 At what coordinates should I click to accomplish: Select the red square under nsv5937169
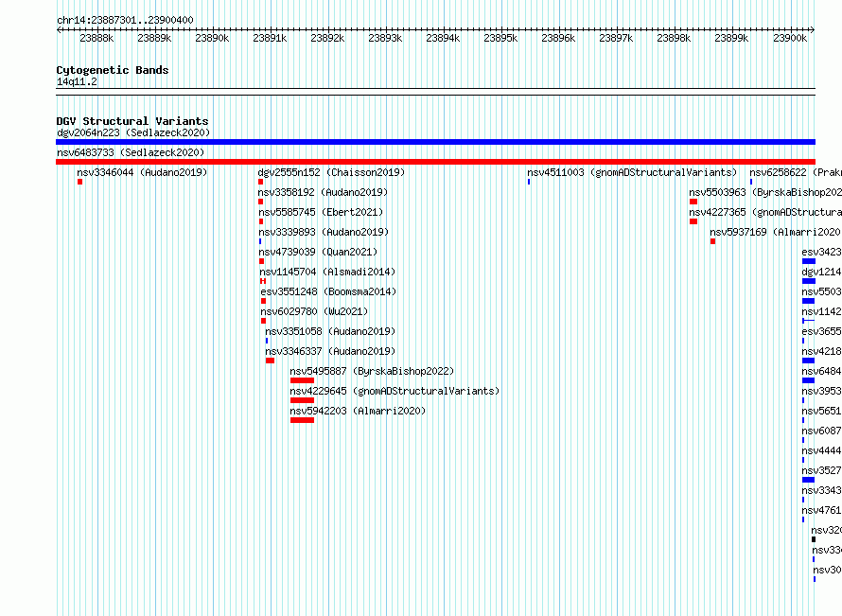[x=712, y=241]
